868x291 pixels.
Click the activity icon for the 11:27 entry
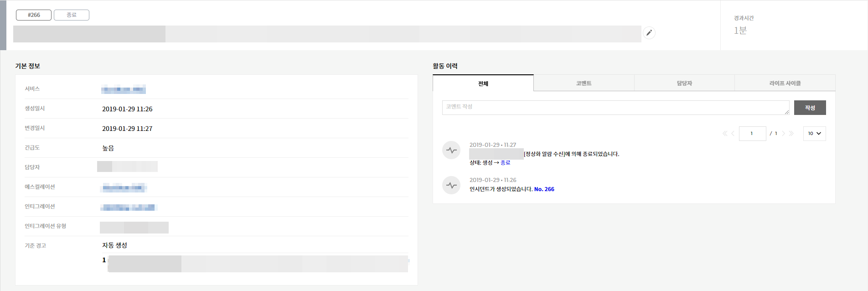[x=451, y=150]
